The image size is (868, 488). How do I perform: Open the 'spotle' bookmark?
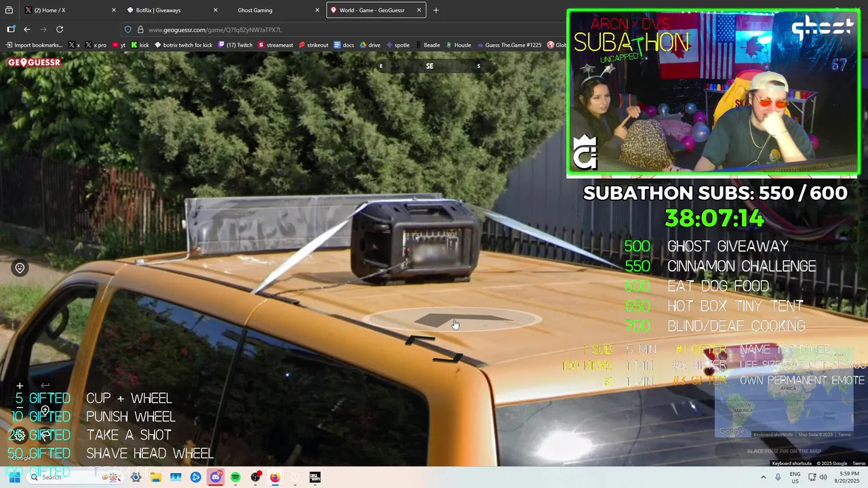[398, 45]
